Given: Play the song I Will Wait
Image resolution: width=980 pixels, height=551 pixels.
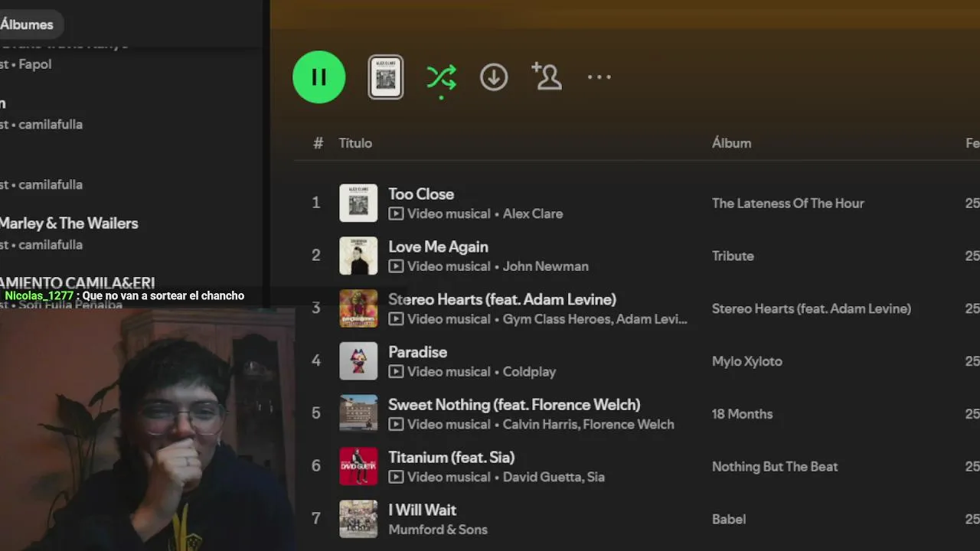Looking at the screenshot, I should pyautogui.click(x=422, y=510).
